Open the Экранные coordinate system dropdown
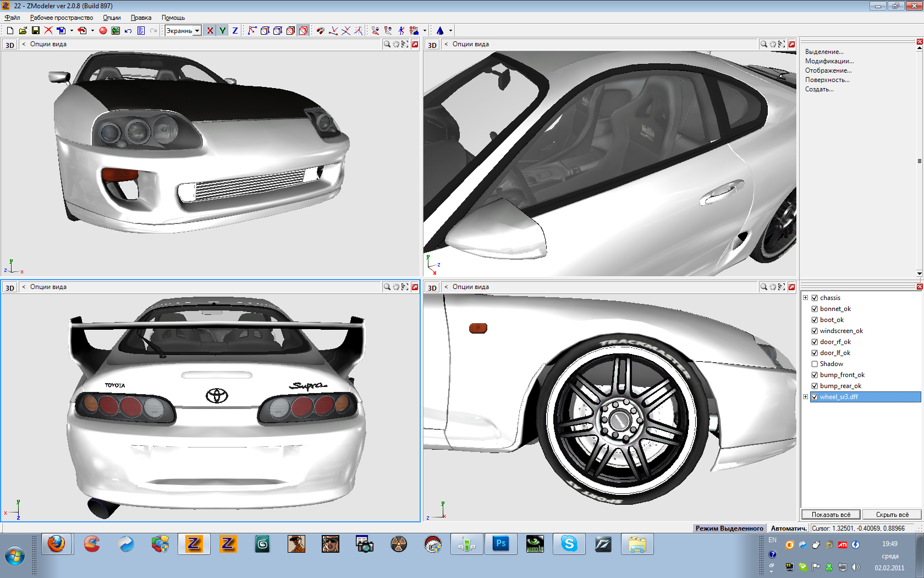 coord(197,31)
